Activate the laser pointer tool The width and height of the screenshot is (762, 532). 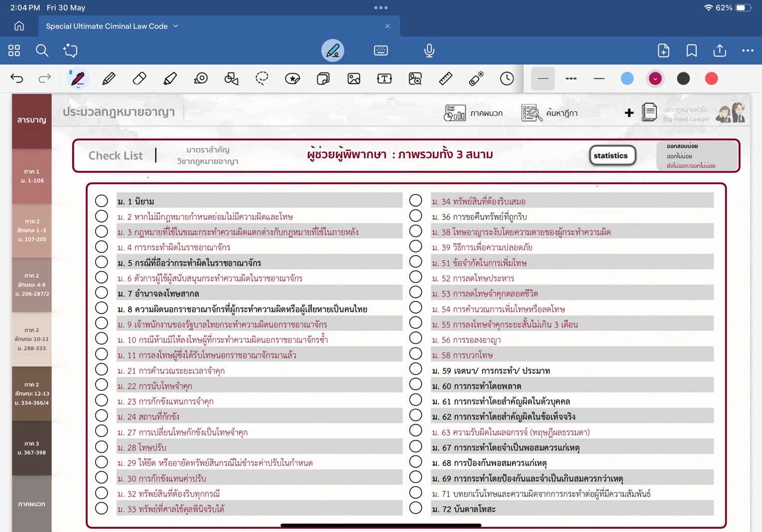(x=476, y=78)
